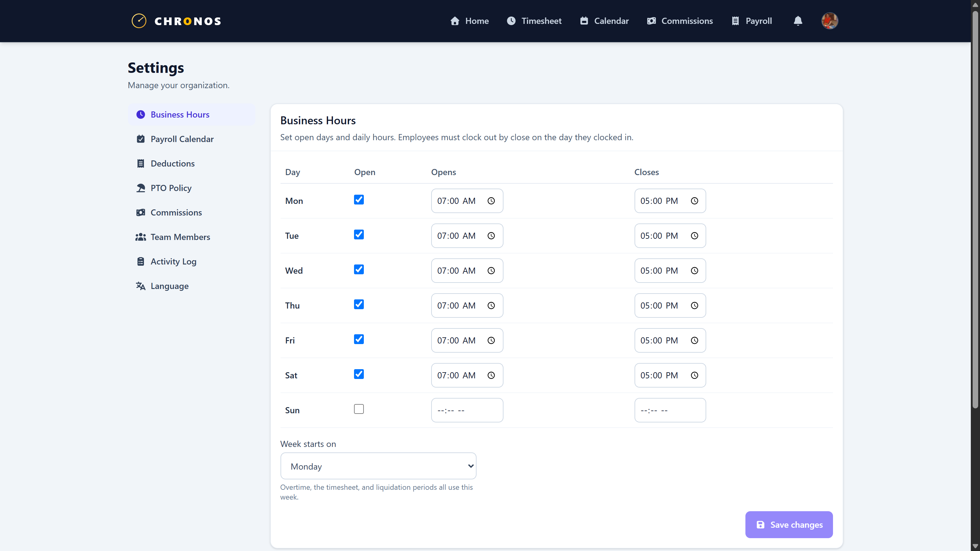Enable Sunday as an open day
The height and width of the screenshot is (551, 980).
coord(359,409)
